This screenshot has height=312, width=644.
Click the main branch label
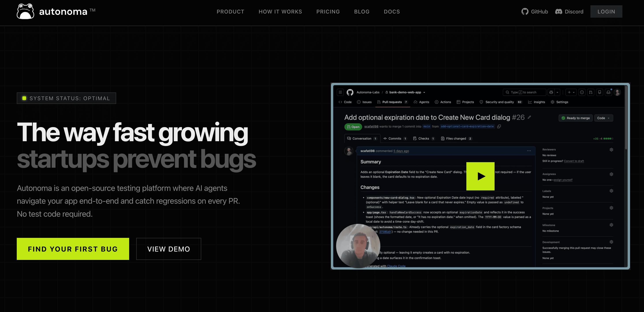click(x=426, y=127)
